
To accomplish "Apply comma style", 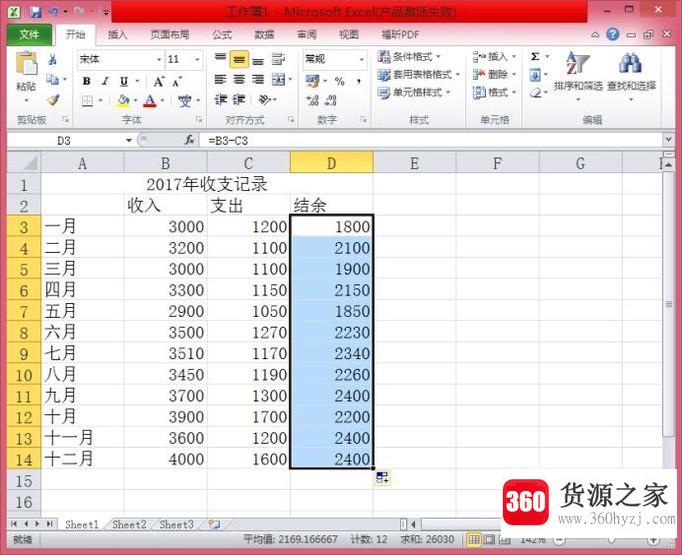I will pos(359,81).
